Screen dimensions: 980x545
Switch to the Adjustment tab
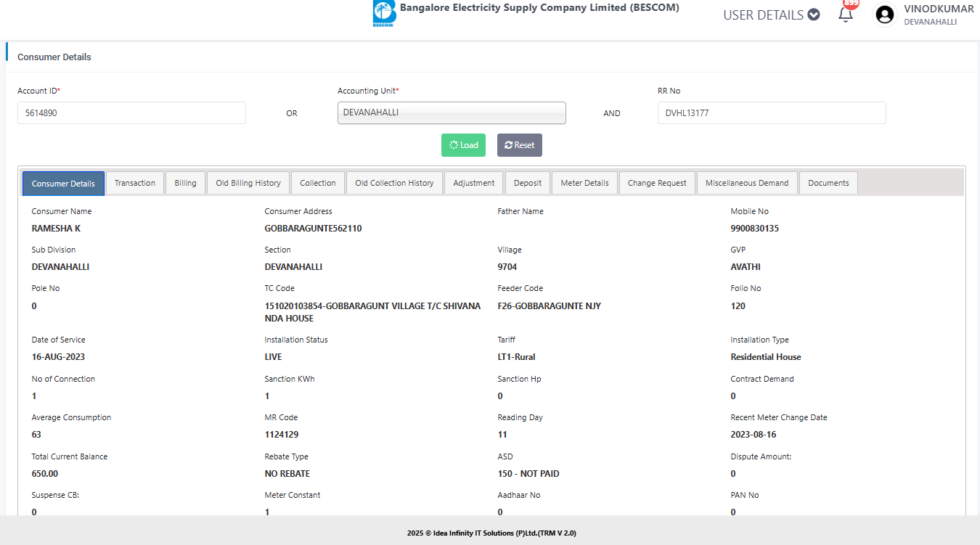(x=474, y=183)
